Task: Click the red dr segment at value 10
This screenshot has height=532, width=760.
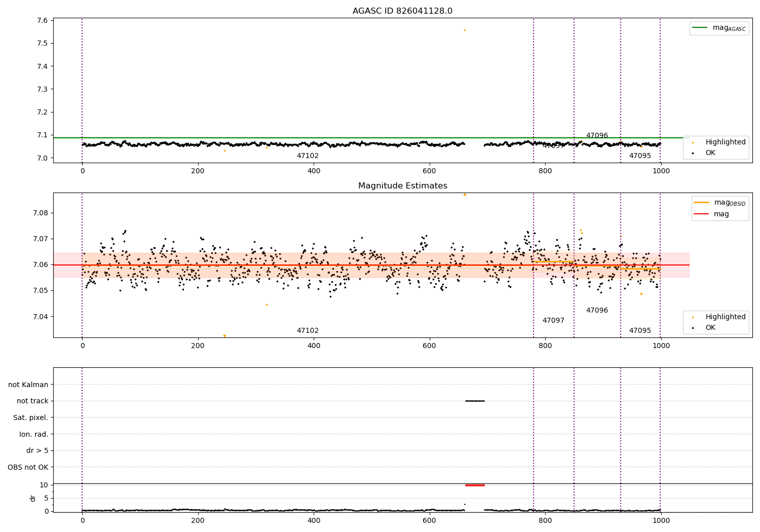Action: [475, 485]
